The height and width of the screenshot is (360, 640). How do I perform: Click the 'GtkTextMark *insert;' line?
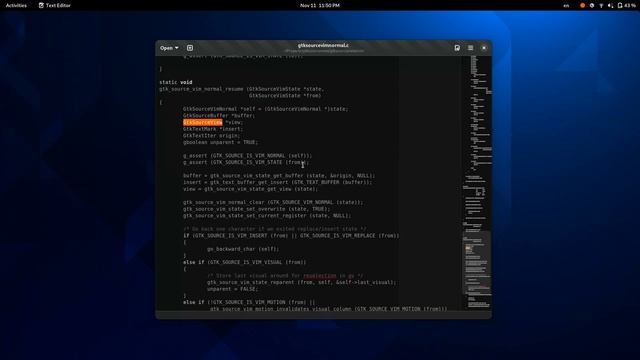[213, 129]
